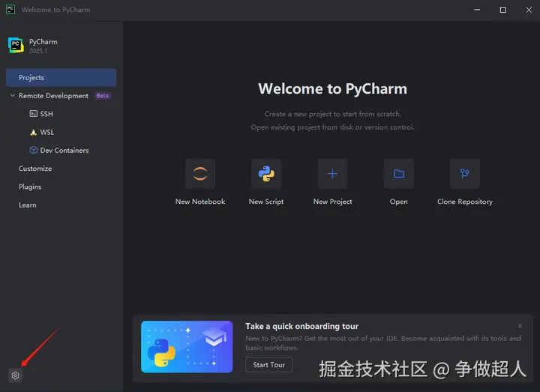Click the Open label text
This screenshot has height=392, width=540.
click(399, 202)
